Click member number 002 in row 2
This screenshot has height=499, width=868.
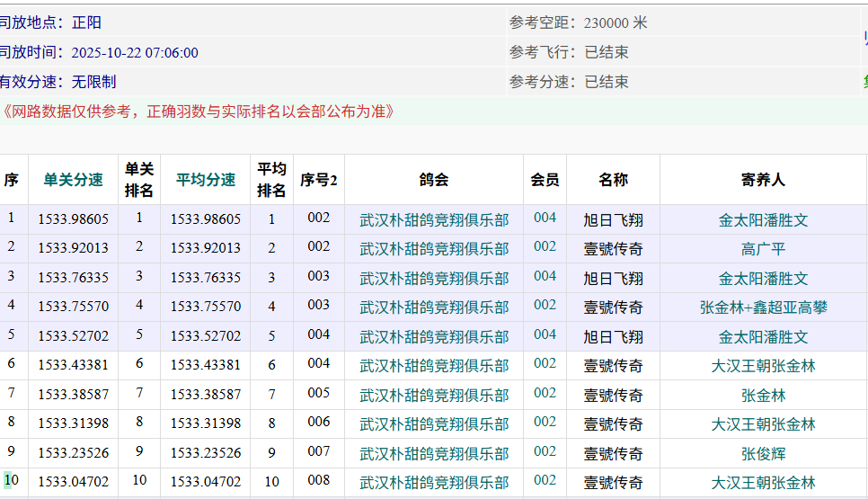(545, 247)
